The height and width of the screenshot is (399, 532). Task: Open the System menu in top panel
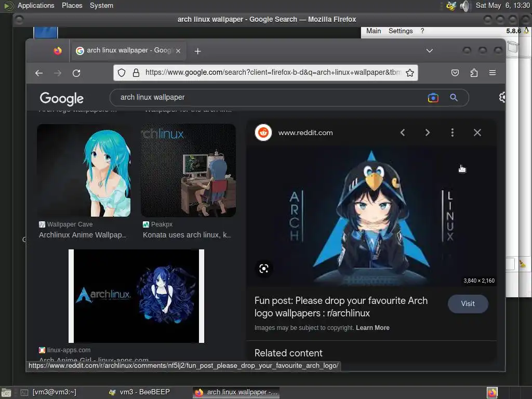coord(101,5)
